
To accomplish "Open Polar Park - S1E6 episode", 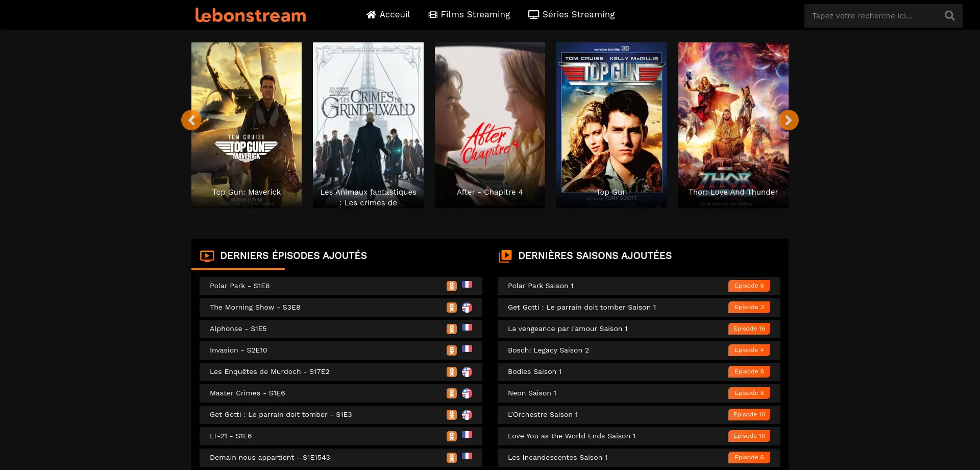I will (341, 286).
